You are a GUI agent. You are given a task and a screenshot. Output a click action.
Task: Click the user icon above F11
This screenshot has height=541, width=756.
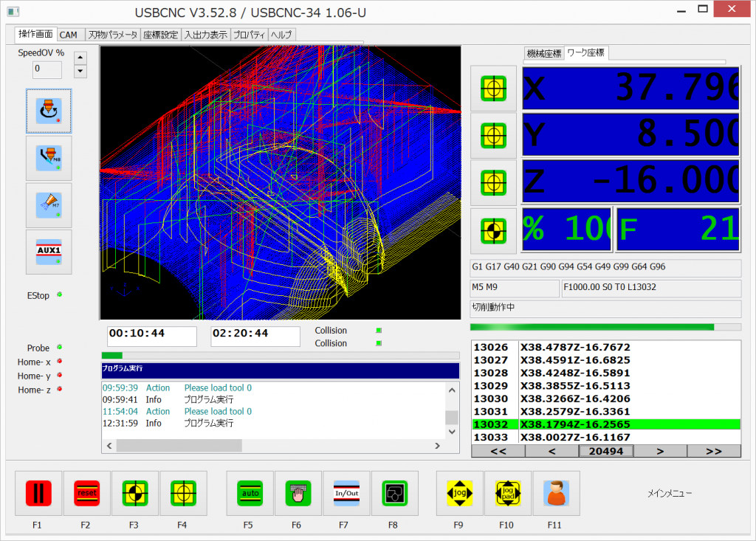(556, 493)
